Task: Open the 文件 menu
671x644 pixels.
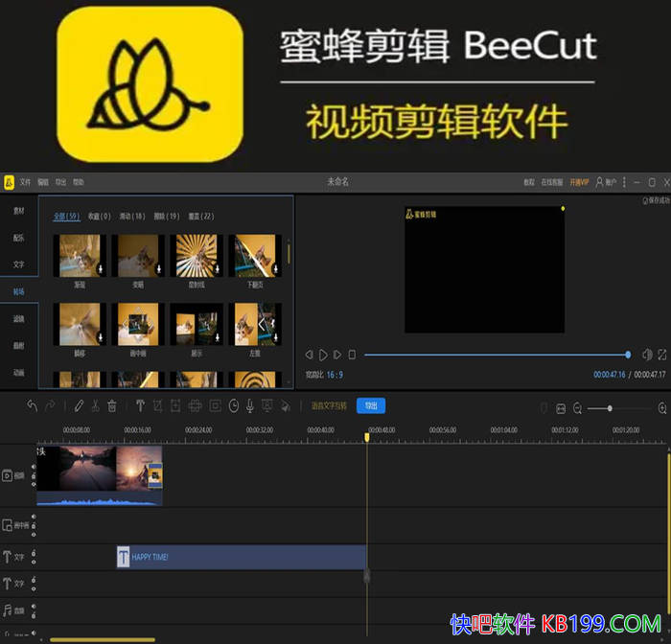Action: (x=26, y=182)
